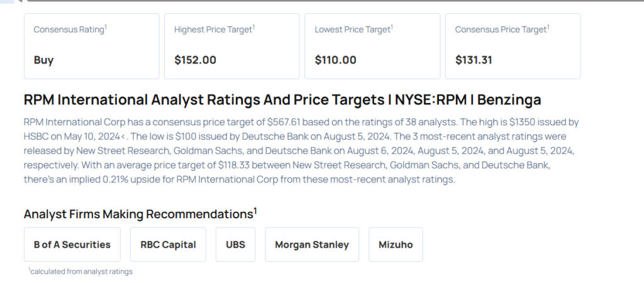The width and height of the screenshot is (644, 283).
Task: Click the Highest Price Target label
Action: [x=213, y=30]
